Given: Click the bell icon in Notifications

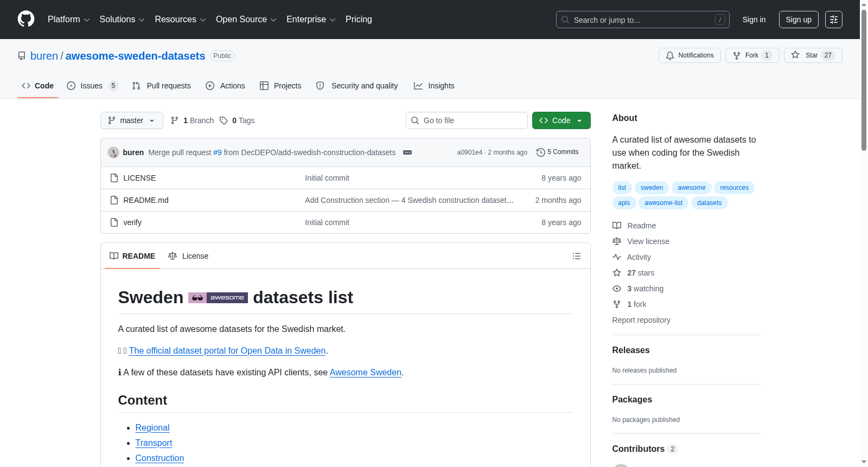Looking at the screenshot, I should tap(670, 55).
